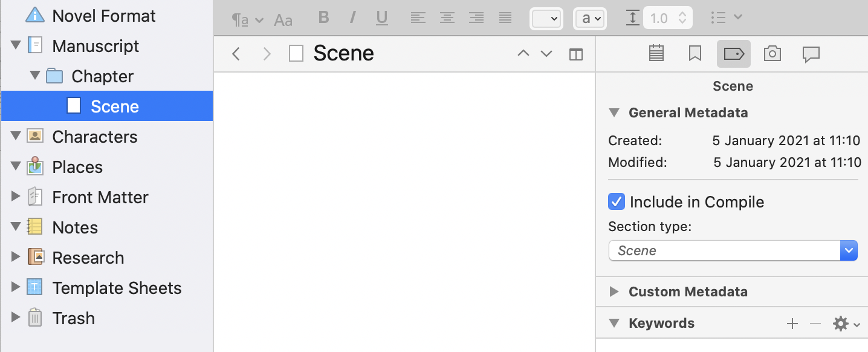
Task: Go back to previous document
Action: coord(236,54)
